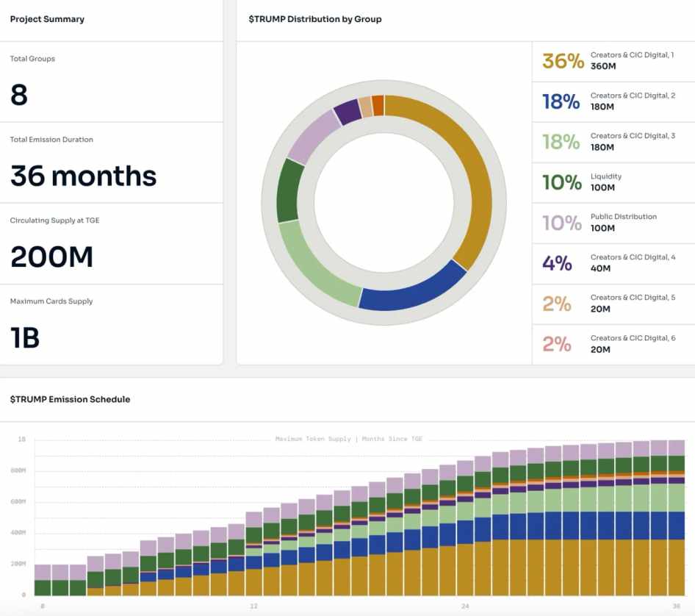Select the 1B maximum supply value
The image size is (695, 616).
tap(25, 337)
